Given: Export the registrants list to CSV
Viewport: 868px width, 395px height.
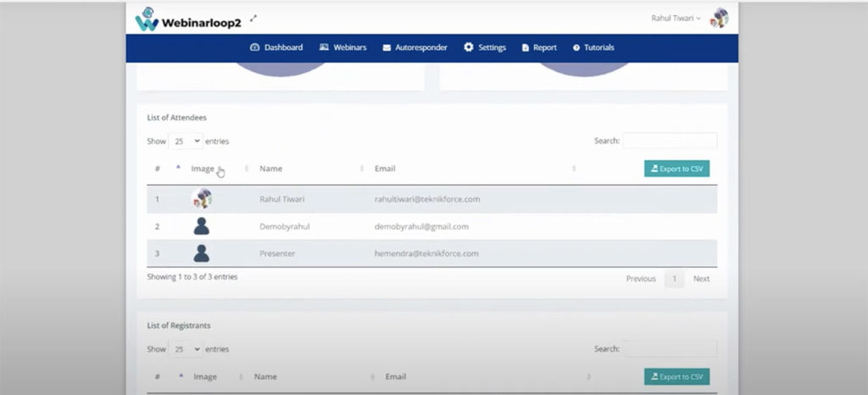Looking at the screenshot, I should (x=676, y=376).
